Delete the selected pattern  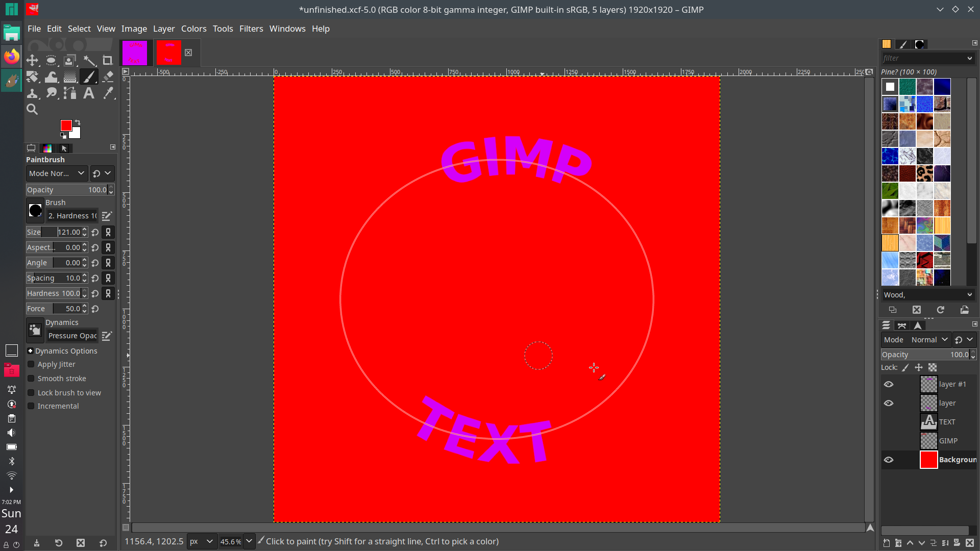917,310
